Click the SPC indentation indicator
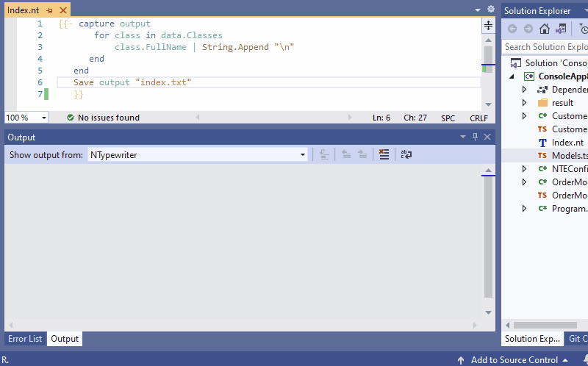 click(x=448, y=118)
